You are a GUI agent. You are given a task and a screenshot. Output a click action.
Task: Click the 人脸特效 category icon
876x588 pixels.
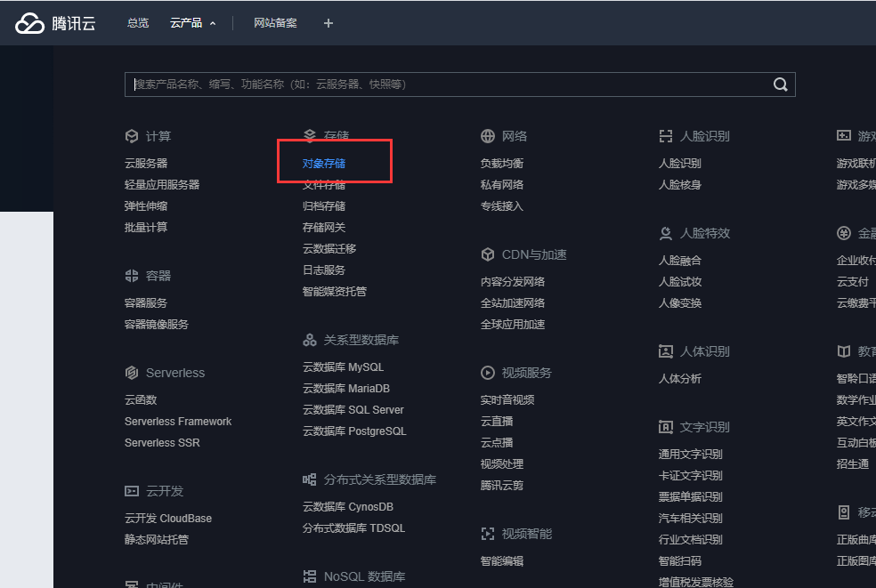[x=665, y=233]
